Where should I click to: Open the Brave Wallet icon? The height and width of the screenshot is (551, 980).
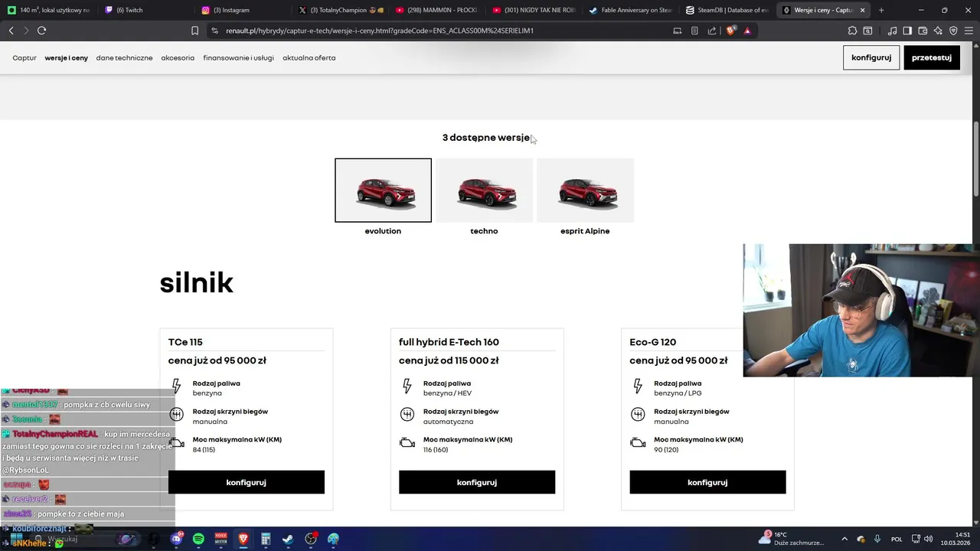pos(923,31)
